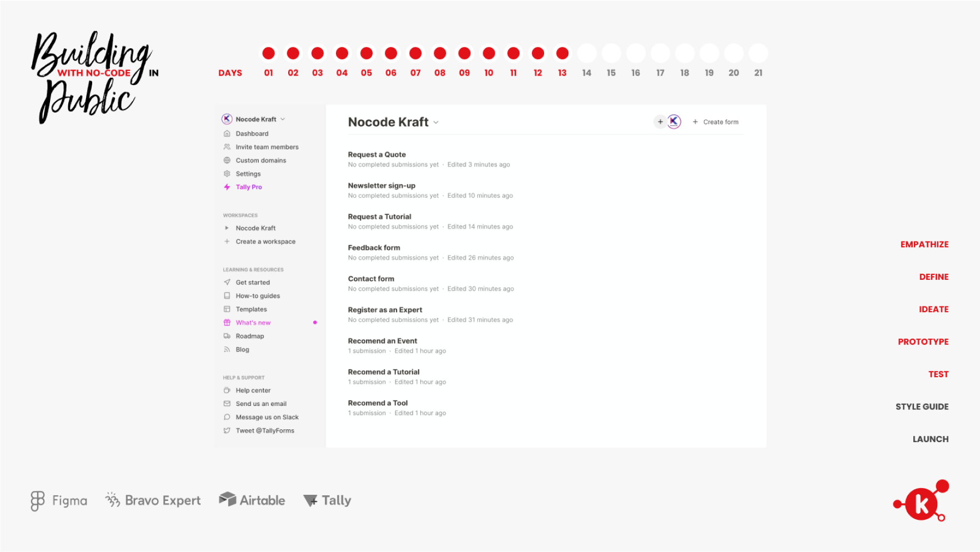This screenshot has width=980, height=552.
Task: Open the Recomend a Tool form
Action: point(378,403)
